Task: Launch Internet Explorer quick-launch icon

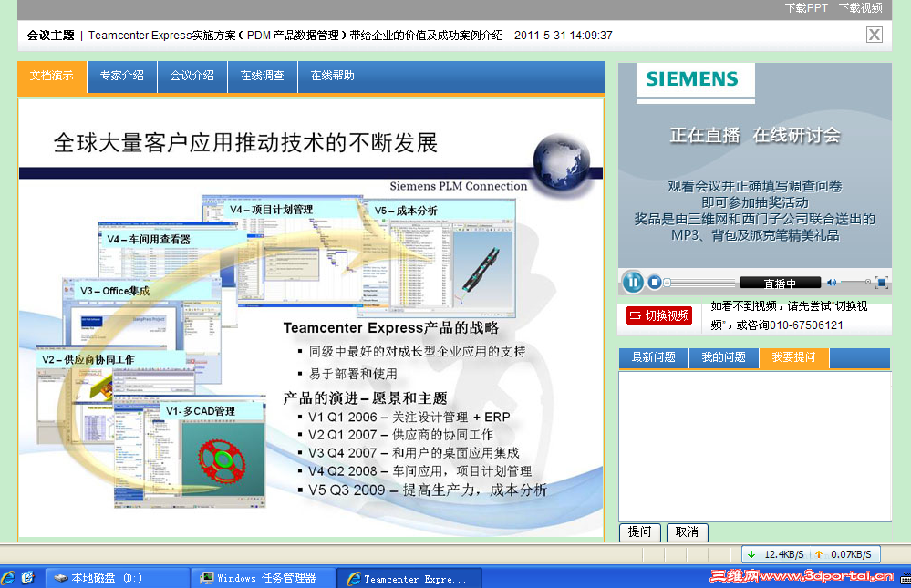Action: tap(8, 578)
